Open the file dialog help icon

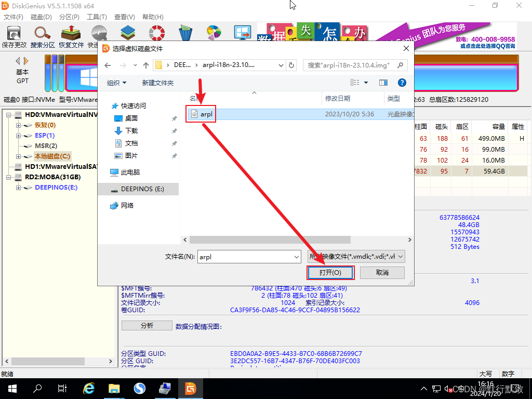coord(402,83)
